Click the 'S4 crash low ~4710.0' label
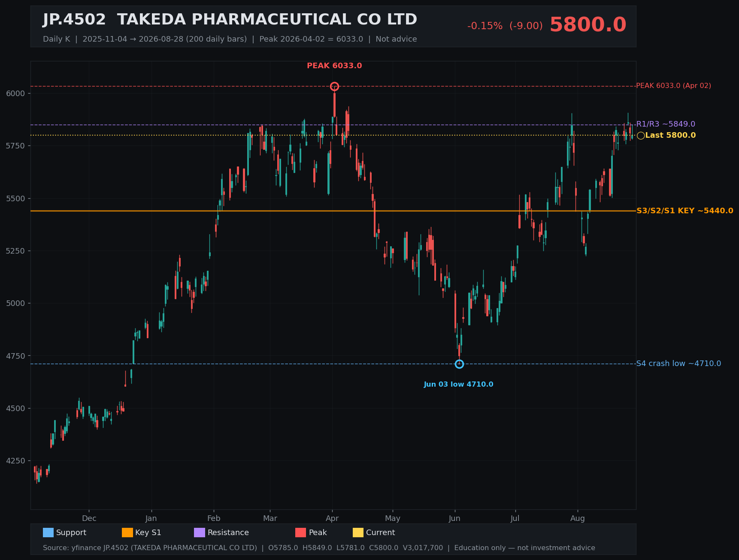Viewport: 739px width, 560px height. click(678, 363)
